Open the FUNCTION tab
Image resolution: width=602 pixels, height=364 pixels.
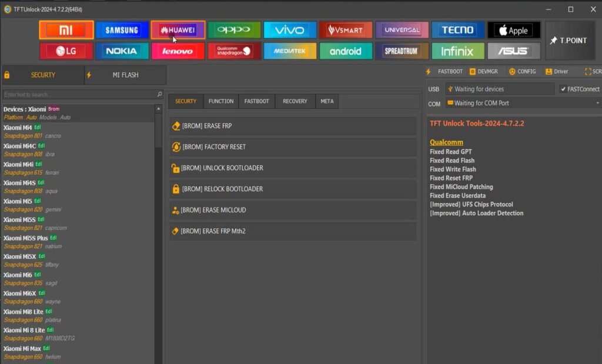pyautogui.click(x=221, y=101)
